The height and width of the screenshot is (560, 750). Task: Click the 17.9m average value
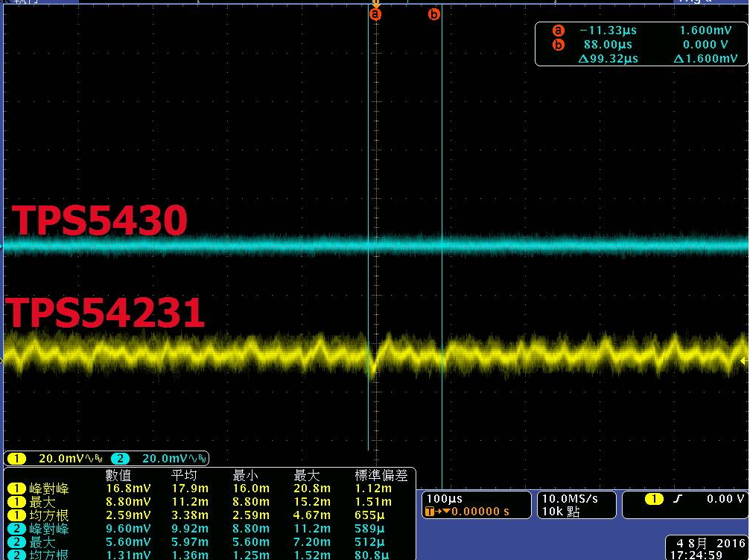(x=190, y=489)
